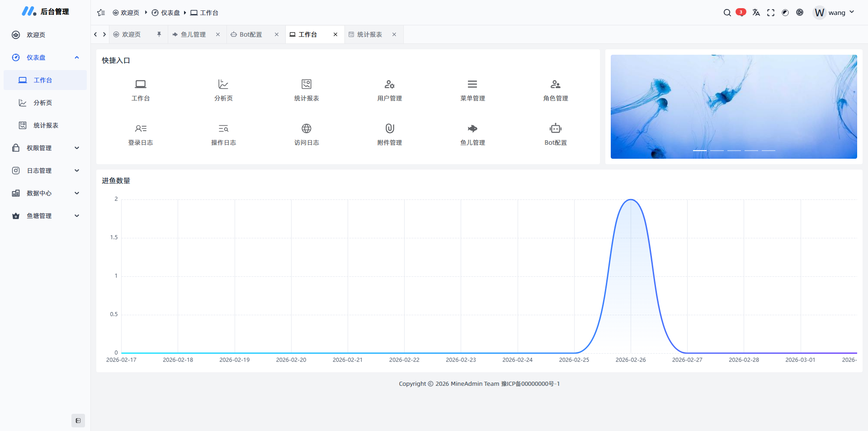Collapse the sidebar with bottom toggle
Viewport: 868px width, 431px height.
[x=78, y=421]
